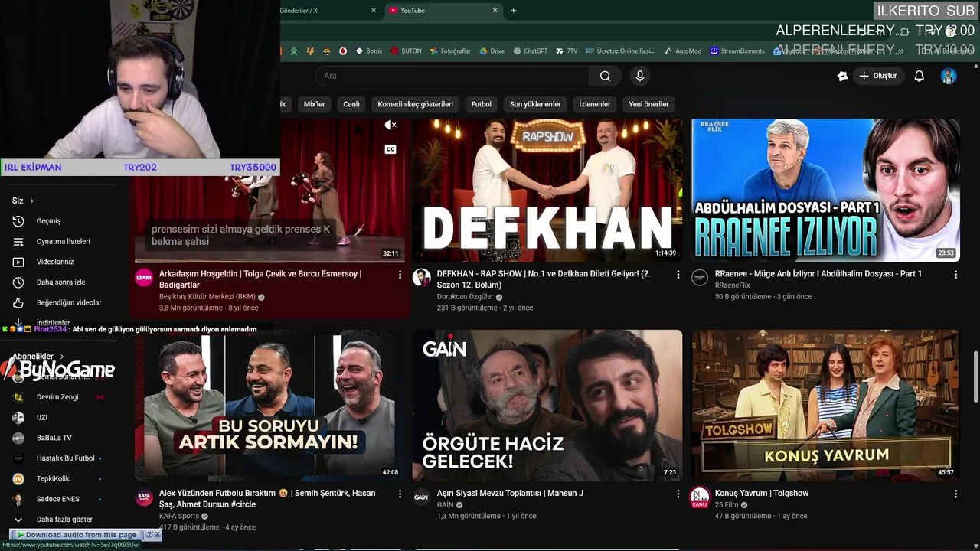Open the Konuş Yavrum | Tolgshow title link
This screenshot has height=551, width=980.
point(762,493)
